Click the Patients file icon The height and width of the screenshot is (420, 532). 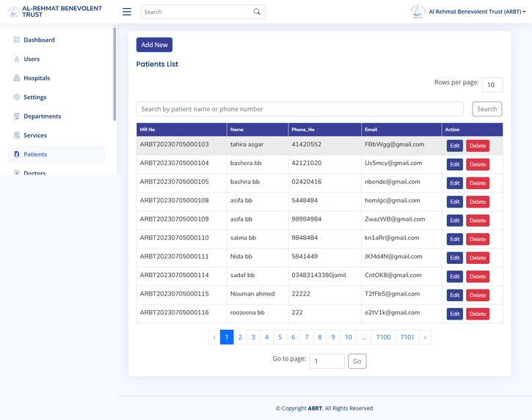pyautogui.click(x=17, y=154)
